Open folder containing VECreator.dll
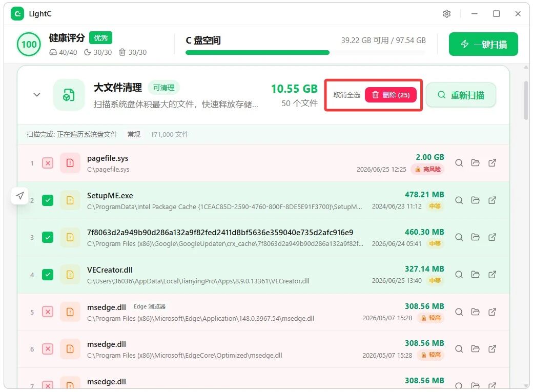 (x=475, y=274)
